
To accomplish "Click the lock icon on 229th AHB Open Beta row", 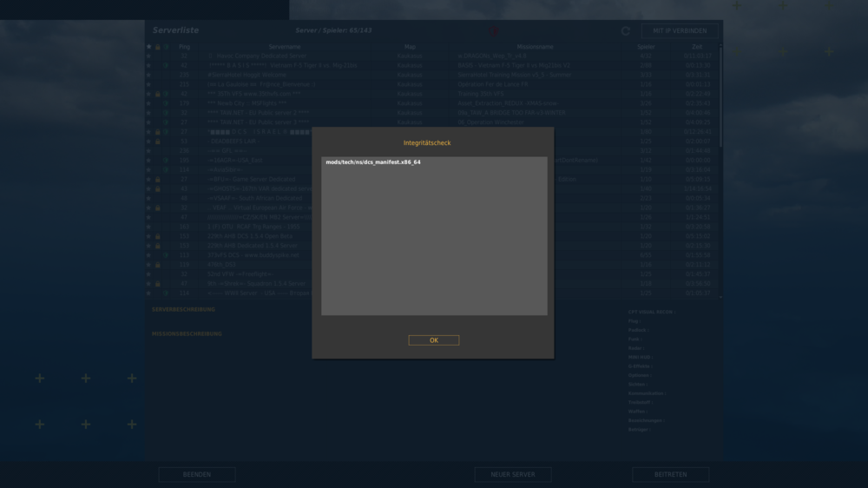I will pyautogui.click(x=158, y=236).
